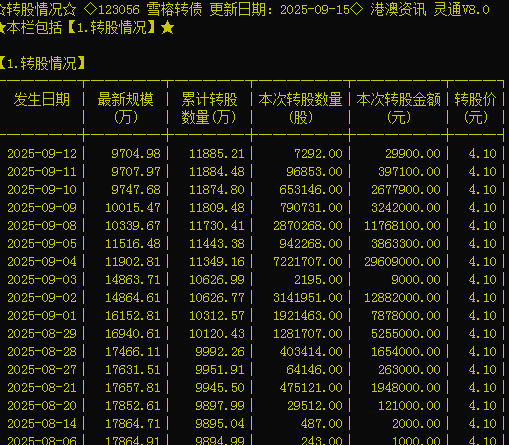Screen dimensions: 509x445
Task: Click the 29609000.00 conversion amount cell
Action: click(x=402, y=262)
